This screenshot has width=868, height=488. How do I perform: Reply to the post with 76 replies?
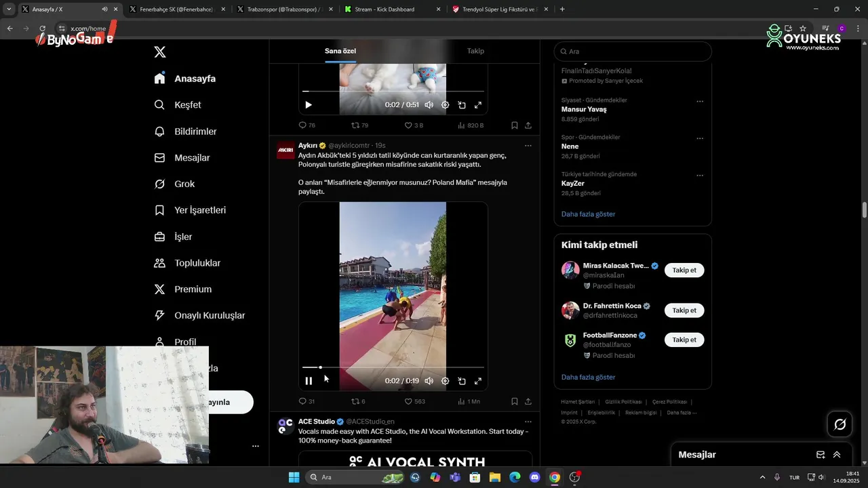(307, 125)
